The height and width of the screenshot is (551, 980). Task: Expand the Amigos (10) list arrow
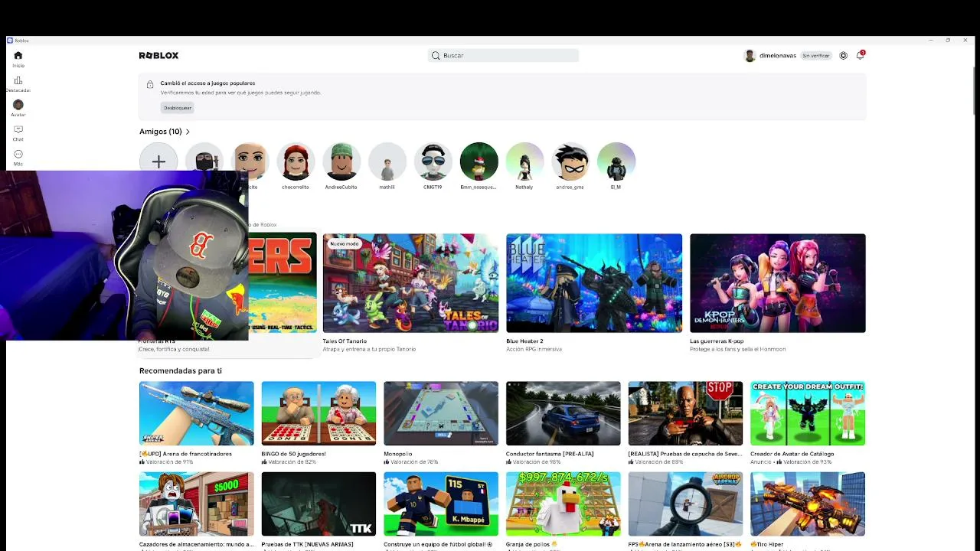coord(188,132)
